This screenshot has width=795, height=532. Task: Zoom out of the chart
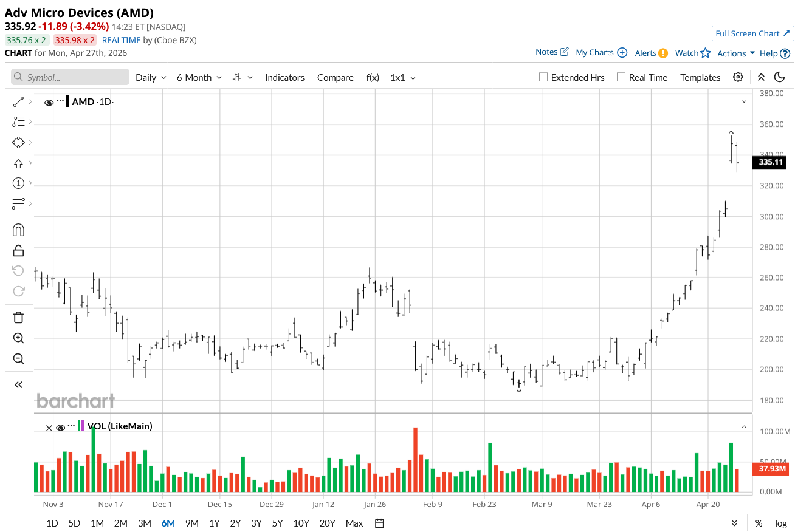[x=18, y=359]
